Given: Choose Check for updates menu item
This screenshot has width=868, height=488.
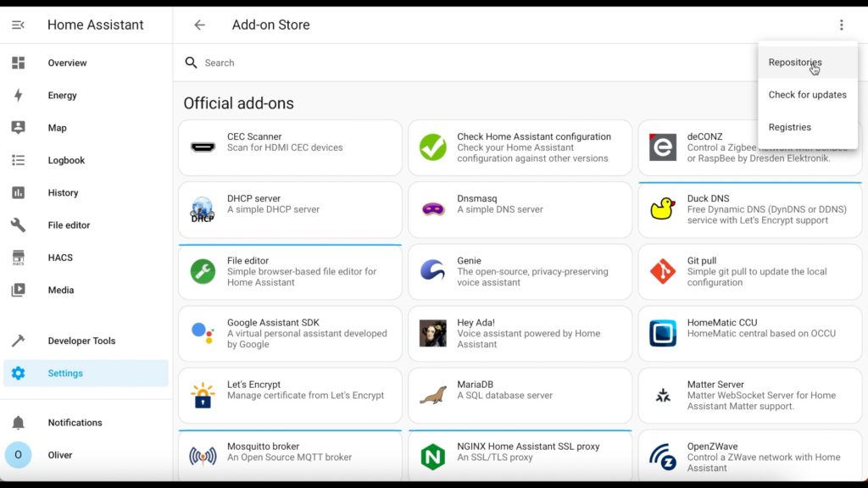Looking at the screenshot, I should (x=808, y=95).
